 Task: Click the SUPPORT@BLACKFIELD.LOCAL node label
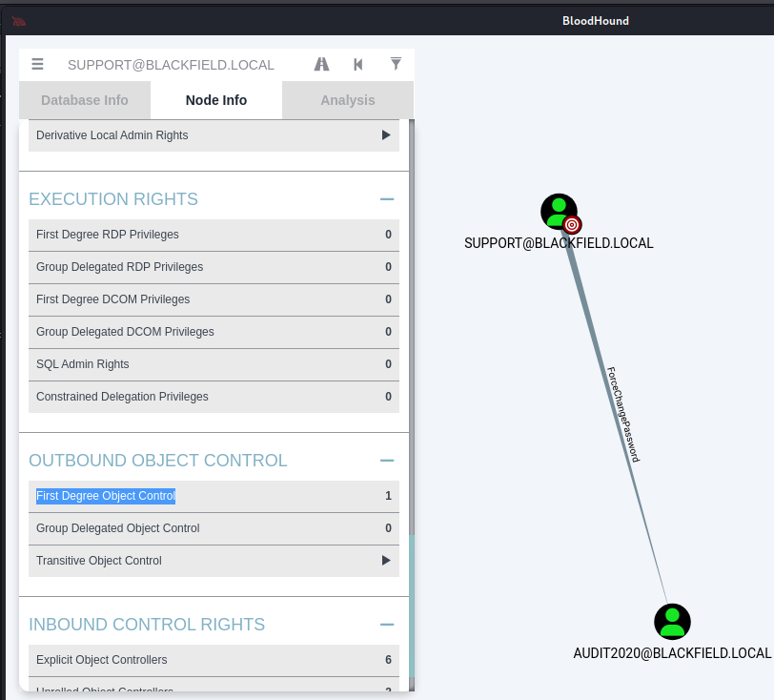[x=559, y=243]
